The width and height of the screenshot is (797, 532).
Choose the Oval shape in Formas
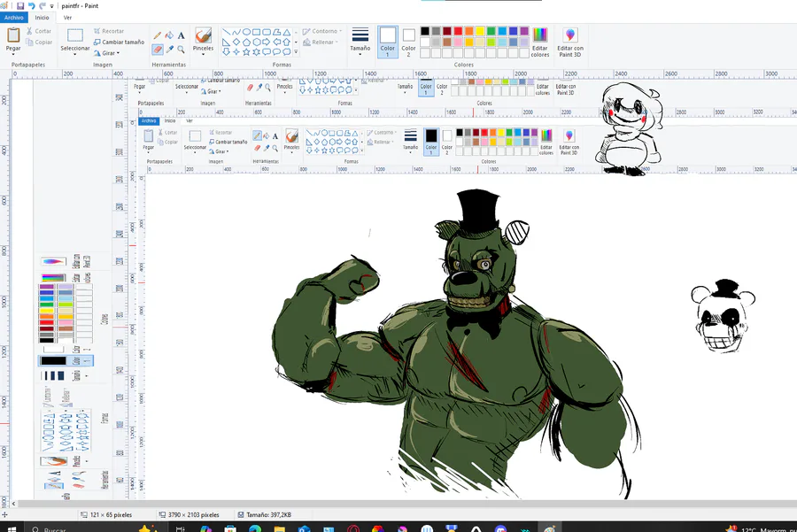(246, 32)
